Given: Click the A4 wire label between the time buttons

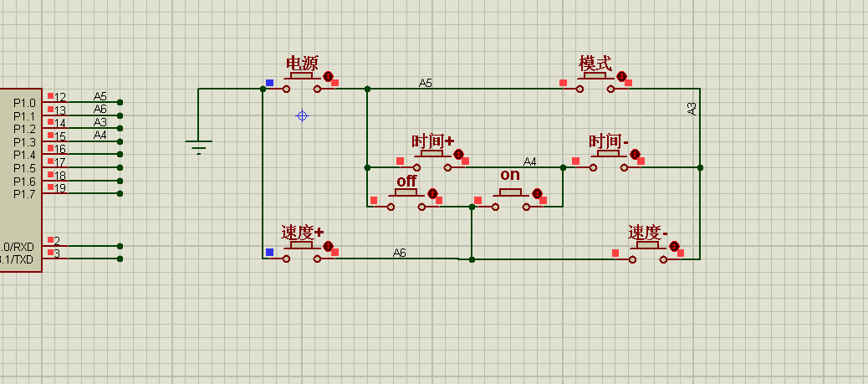Looking at the screenshot, I should [530, 161].
